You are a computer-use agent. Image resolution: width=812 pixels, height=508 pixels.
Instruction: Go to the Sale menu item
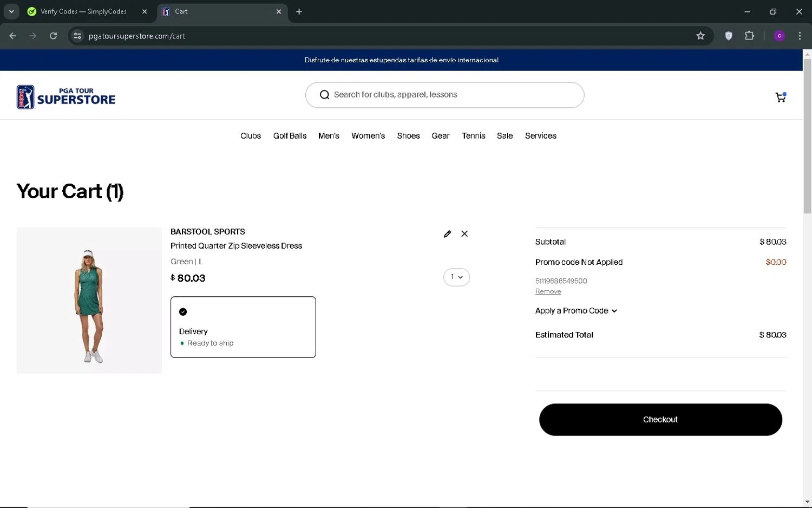tap(505, 136)
